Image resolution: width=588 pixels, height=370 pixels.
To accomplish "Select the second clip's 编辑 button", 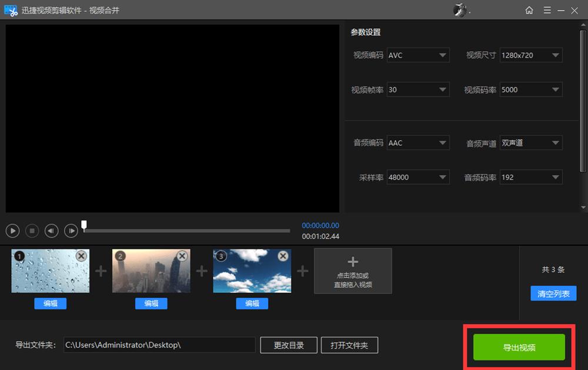I will tap(151, 304).
